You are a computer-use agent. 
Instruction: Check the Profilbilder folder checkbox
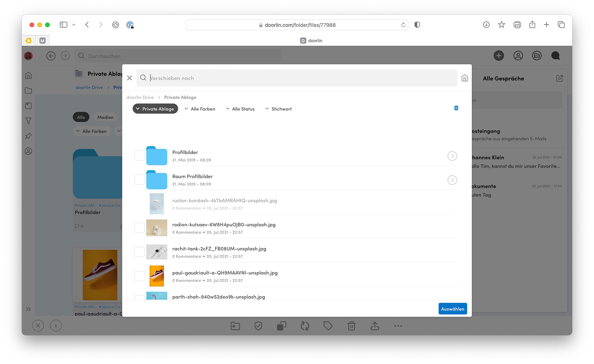140,156
